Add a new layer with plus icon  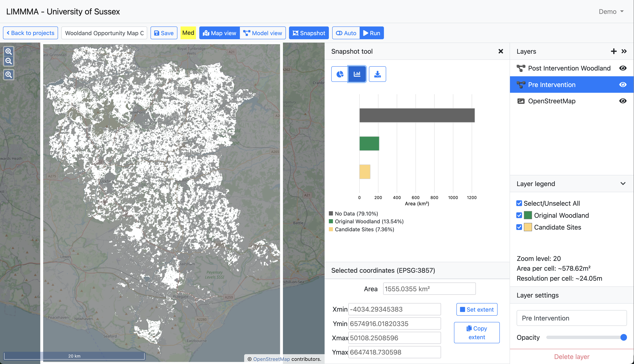click(613, 51)
